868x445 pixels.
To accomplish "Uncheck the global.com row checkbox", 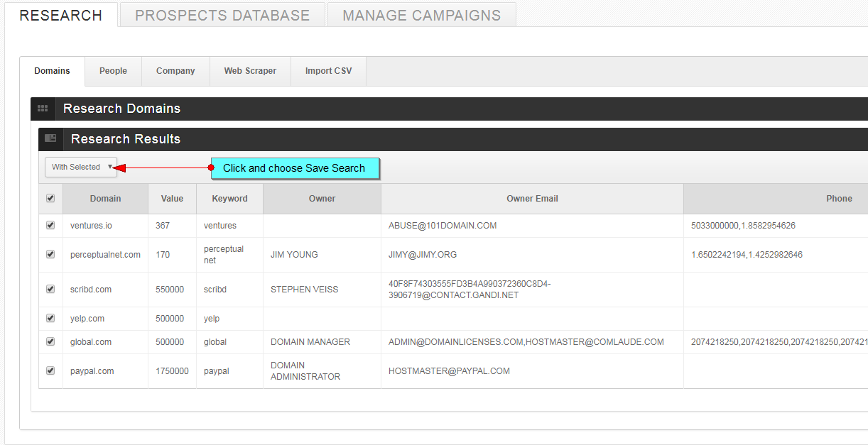I will (x=50, y=341).
